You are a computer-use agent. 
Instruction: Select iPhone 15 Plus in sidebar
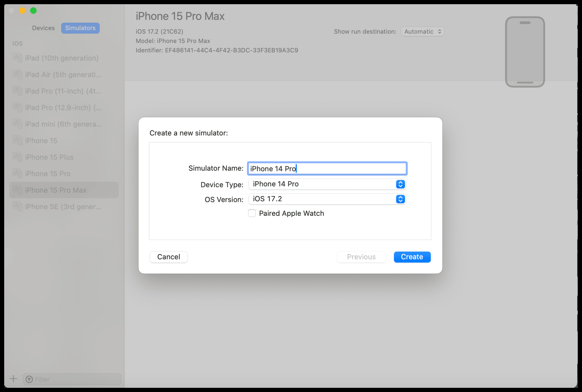64,157
